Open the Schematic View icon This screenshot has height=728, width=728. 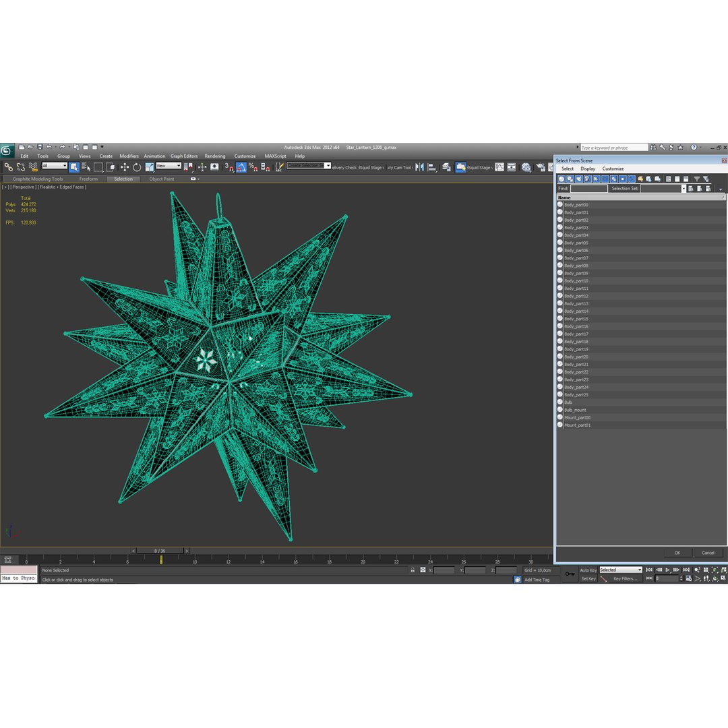(512, 167)
